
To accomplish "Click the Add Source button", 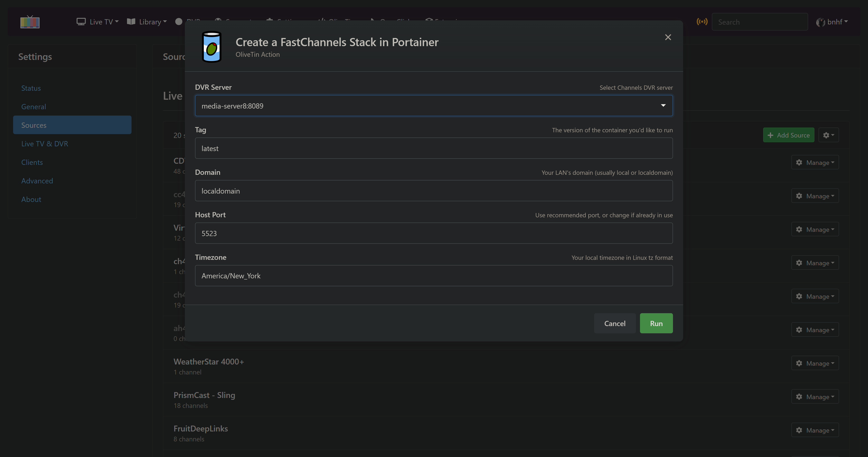I will click(x=788, y=135).
